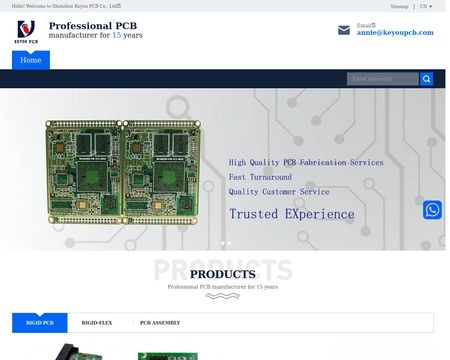Select the third carousel dot indicator
450x360 pixels.
[229, 243]
